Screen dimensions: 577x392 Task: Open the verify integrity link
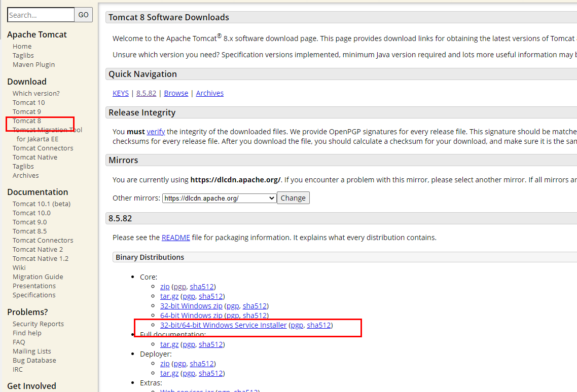tap(156, 132)
